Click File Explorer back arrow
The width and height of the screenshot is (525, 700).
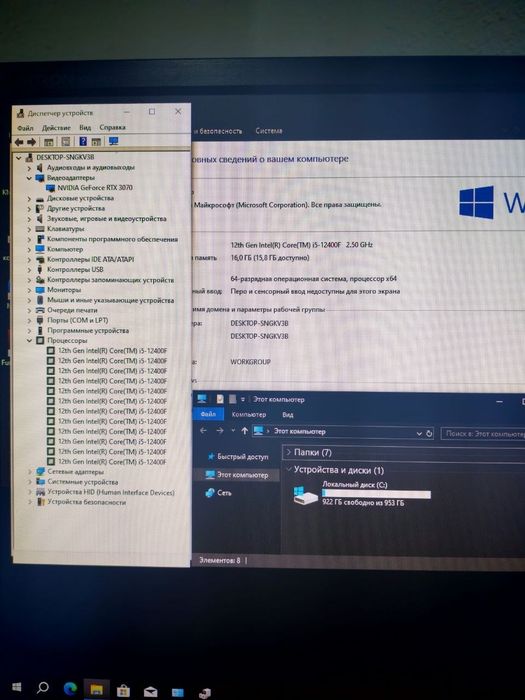coord(204,431)
